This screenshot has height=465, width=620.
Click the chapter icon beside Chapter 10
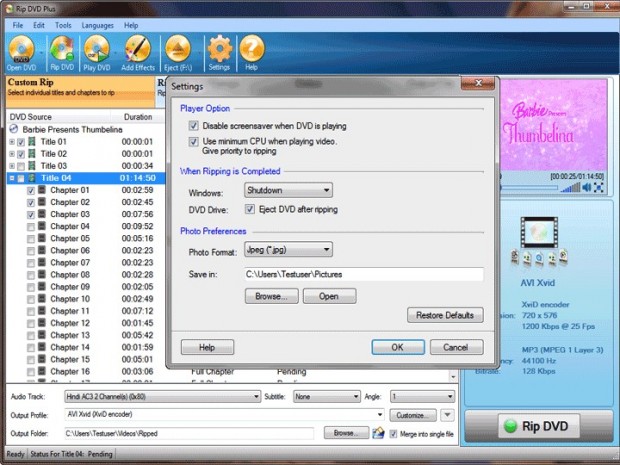42,299
